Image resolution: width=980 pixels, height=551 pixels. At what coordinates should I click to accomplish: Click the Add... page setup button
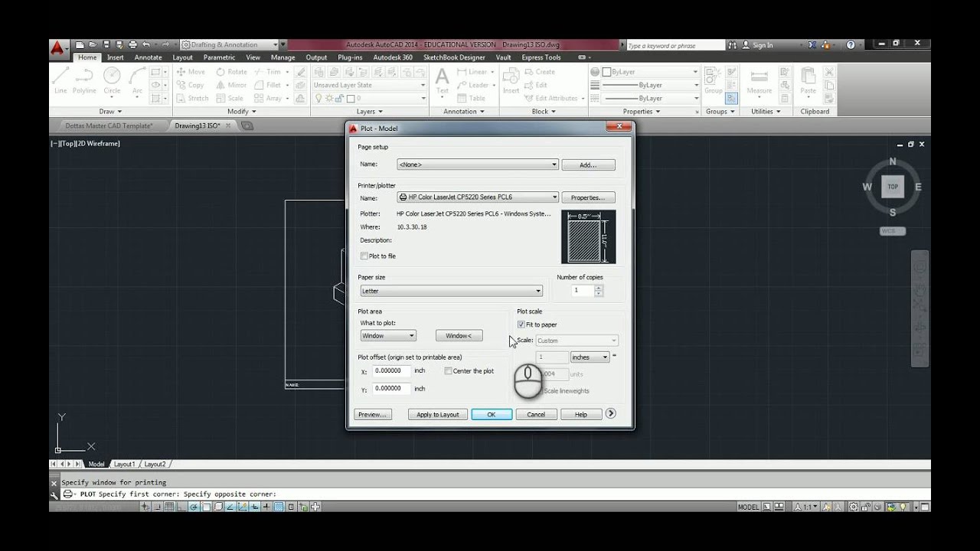(x=588, y=165)
